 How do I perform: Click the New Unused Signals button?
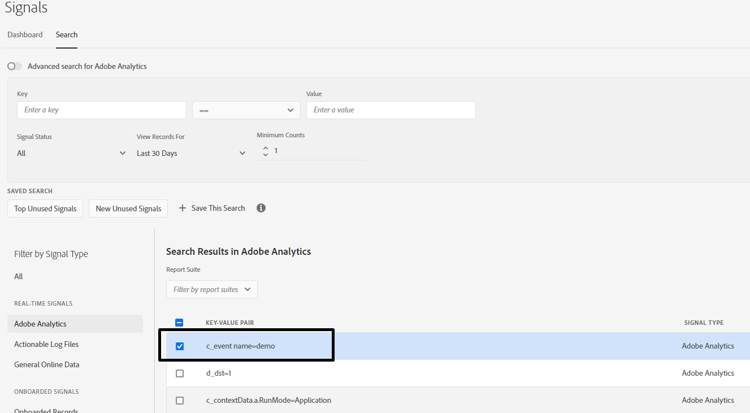tap(128, 208)
